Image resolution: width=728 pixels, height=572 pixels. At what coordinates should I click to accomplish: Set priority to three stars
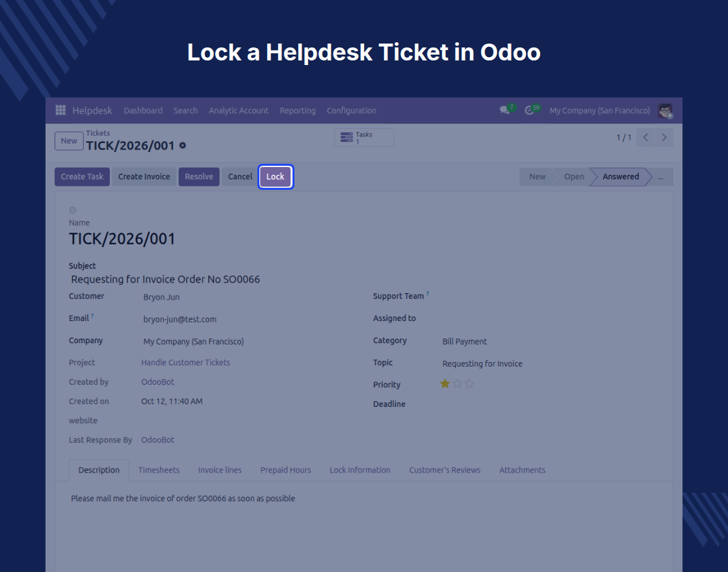(x=469, y=383)
